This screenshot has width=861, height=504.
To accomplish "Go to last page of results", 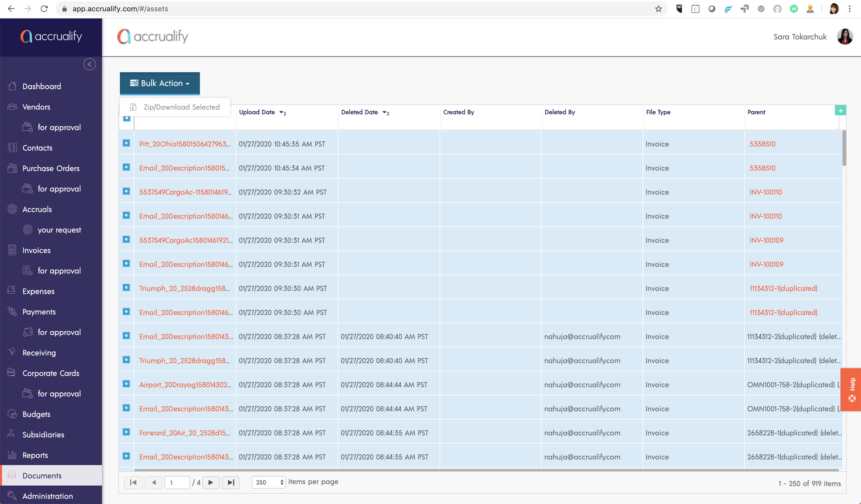I will (x=230, y=482).
